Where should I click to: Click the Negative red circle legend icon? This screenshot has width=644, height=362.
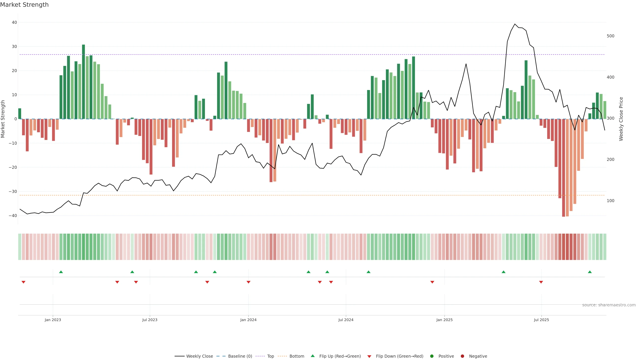[x=462, y=356]
